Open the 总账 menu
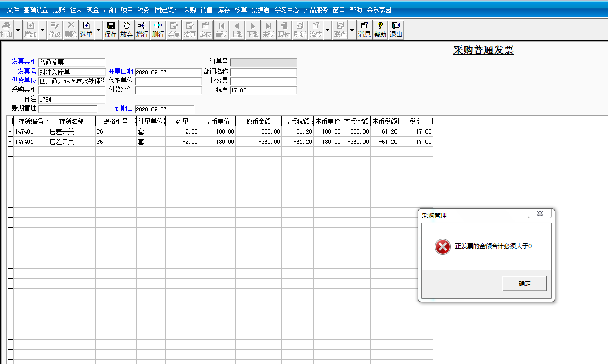608x364 pixels. 59,10
